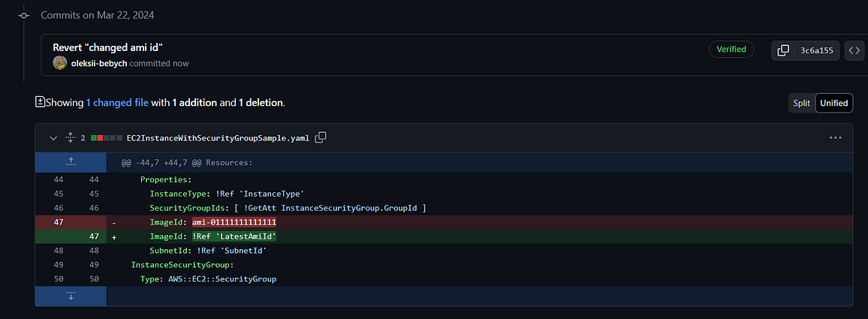Collapse the EC2InstanceWithSecurityGroupSample.yaml diff chevron

tap(53, 138)
